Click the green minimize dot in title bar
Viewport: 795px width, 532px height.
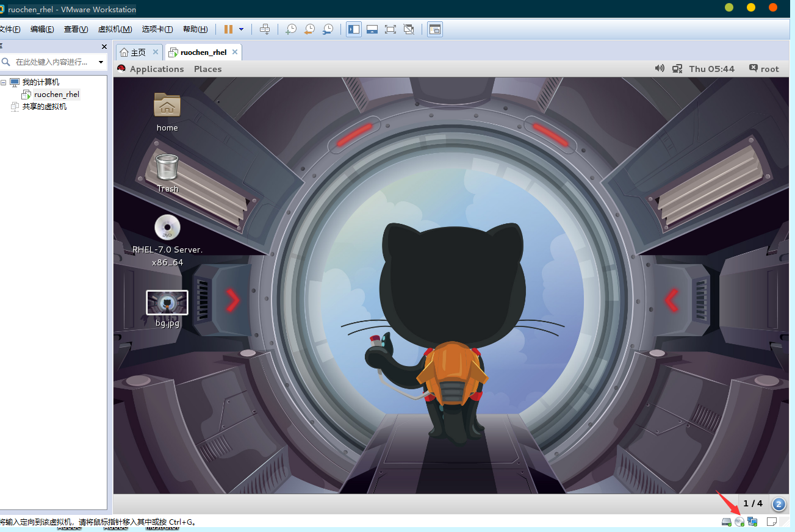[x=729, y=7]
